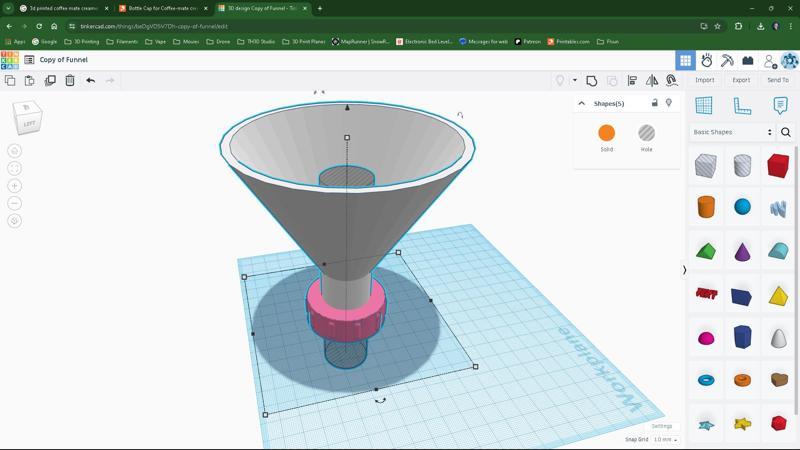Toggle shape visibility lightbulb in Shapes panel

669,103
